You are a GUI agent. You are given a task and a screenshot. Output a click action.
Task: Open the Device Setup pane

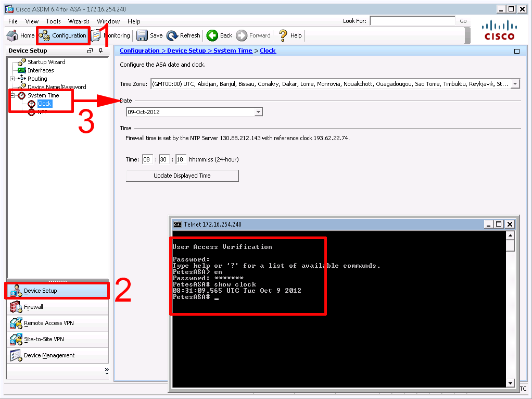57,291
